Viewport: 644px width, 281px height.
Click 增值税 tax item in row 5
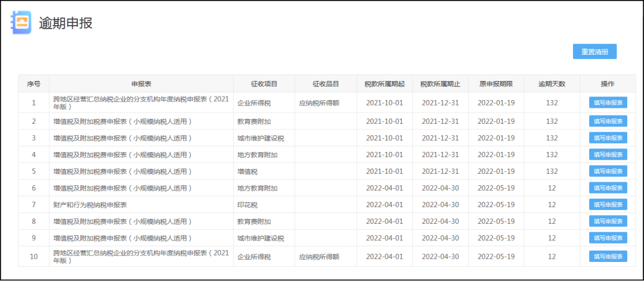[x=247, y=171]
